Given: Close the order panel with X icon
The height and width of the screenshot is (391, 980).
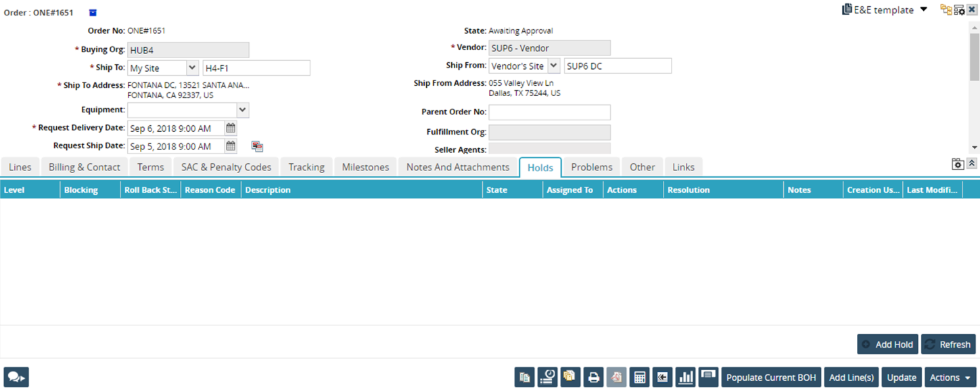Looking at the screenshot, I should pos(972,9).
